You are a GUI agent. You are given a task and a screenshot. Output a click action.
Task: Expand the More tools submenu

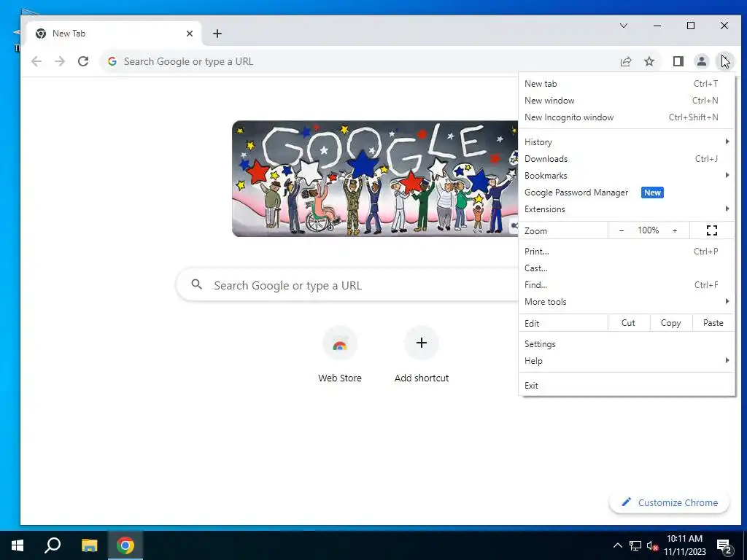coord(627,301)
